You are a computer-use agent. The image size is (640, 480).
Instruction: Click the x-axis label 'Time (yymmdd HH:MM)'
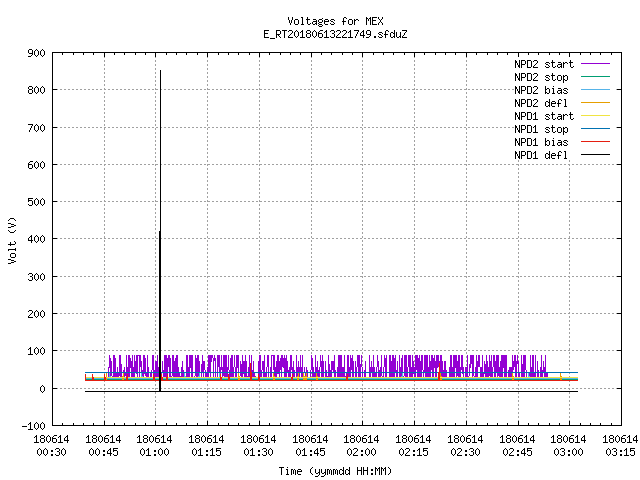335,471
